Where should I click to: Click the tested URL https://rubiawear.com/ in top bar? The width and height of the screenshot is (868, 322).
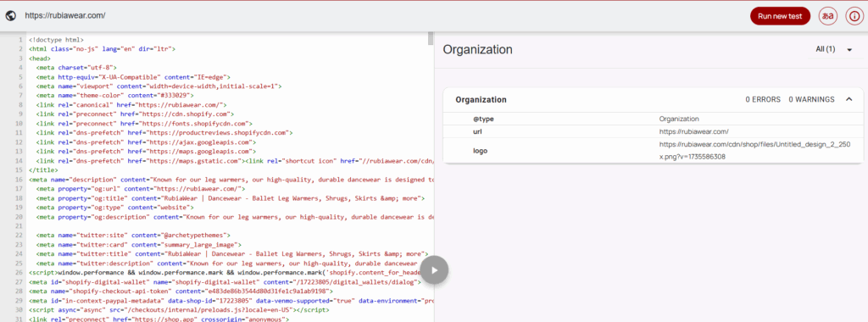pos(64,15)
